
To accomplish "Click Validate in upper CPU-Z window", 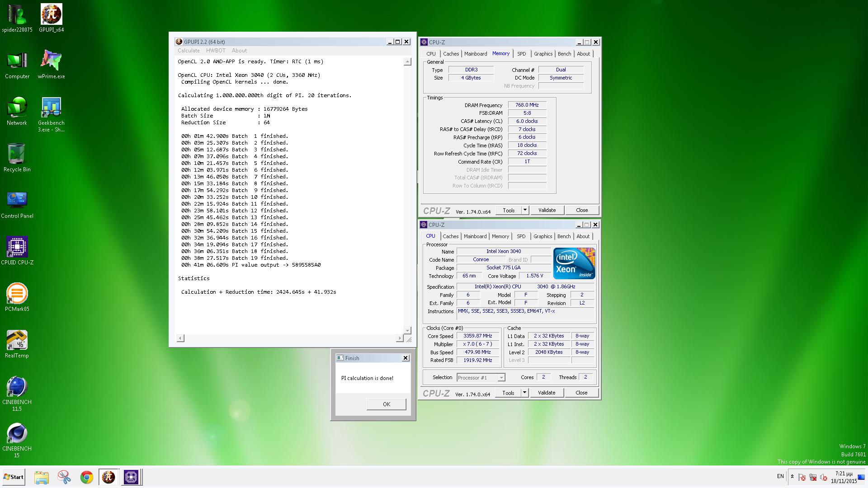I will [547, 210].
